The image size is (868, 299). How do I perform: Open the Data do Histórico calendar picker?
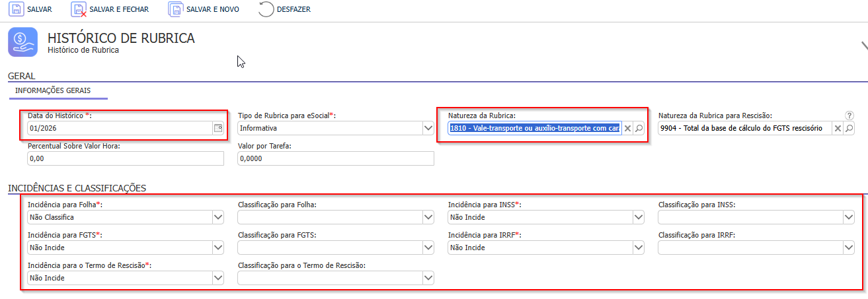[x=218, y=128]
